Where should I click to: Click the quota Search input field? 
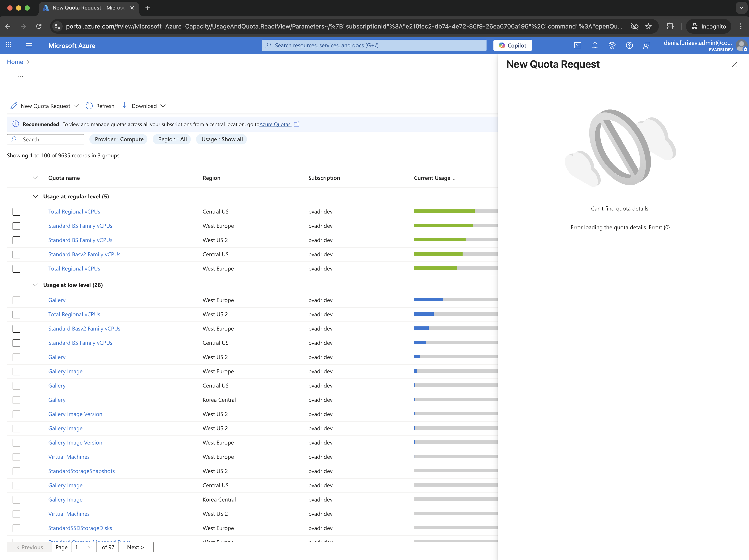coord(45,139)
